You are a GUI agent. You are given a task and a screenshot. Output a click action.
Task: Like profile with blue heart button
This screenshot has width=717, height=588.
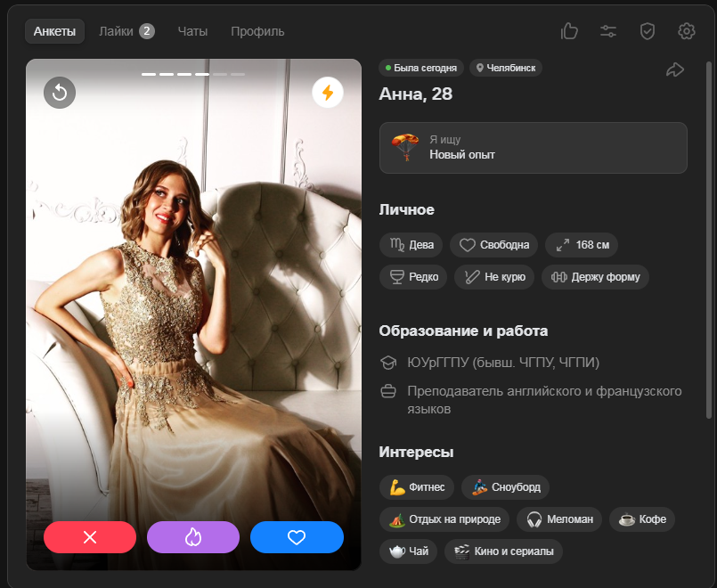(x=297, y=537)
